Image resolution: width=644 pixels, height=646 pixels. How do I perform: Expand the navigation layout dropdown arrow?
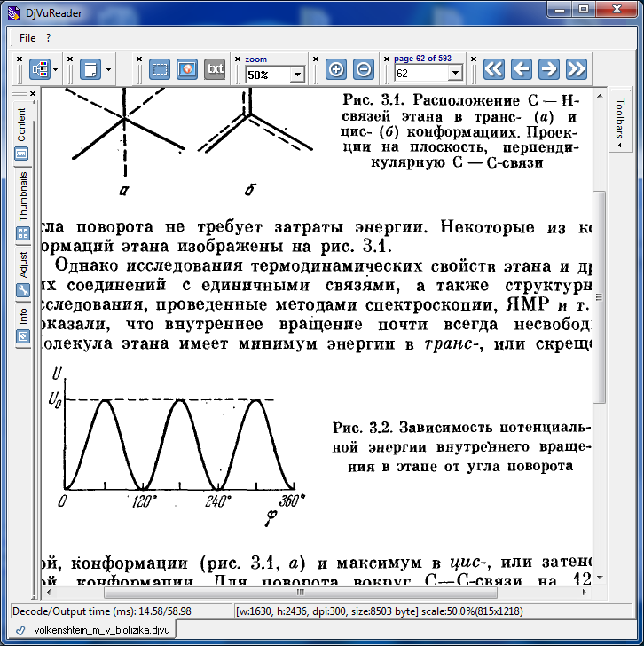pos(56,69)
